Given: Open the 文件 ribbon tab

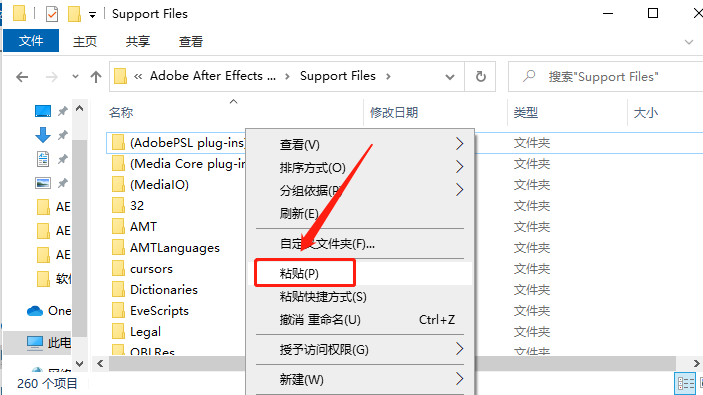Looking at the screenshot, I should (x=31, y=41).
